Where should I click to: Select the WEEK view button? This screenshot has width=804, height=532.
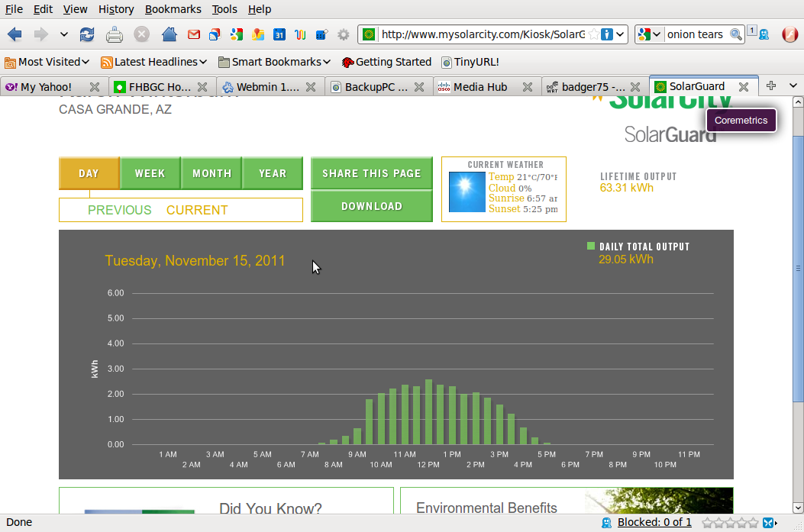tap(150, 173)
